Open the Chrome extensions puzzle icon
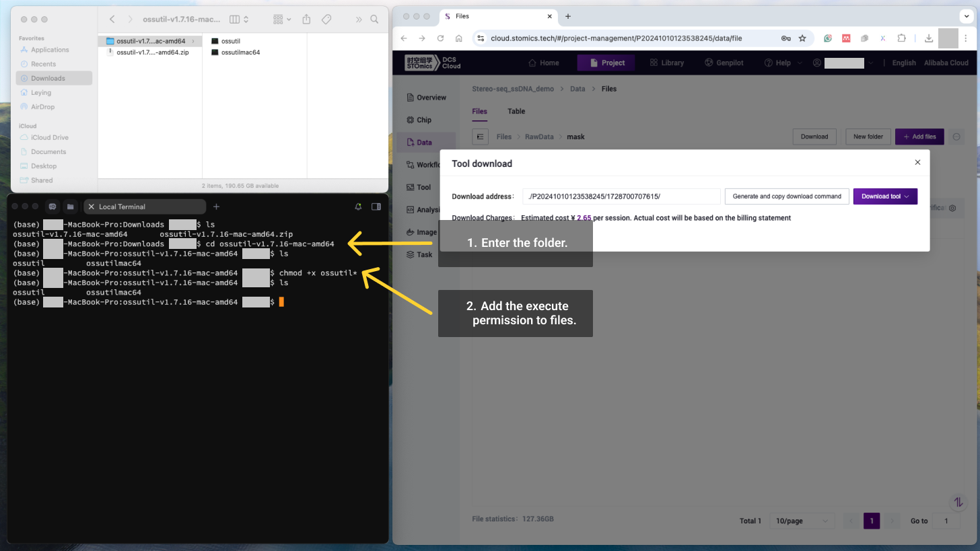980x551 pixels. [902, 38]
